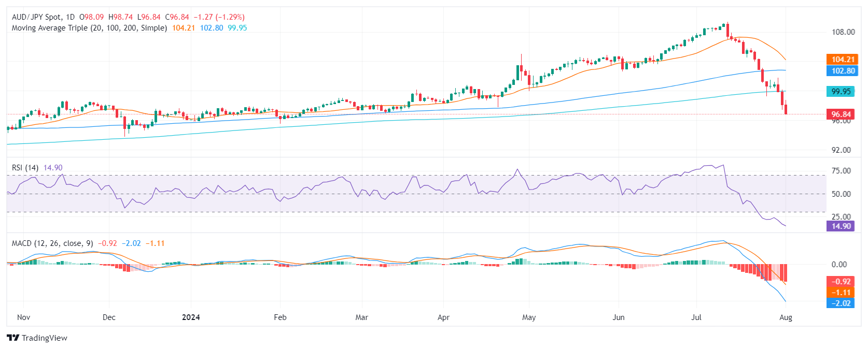Click the May label on the time axis
This screenshot has height=349, width=868.
point(529,317)
